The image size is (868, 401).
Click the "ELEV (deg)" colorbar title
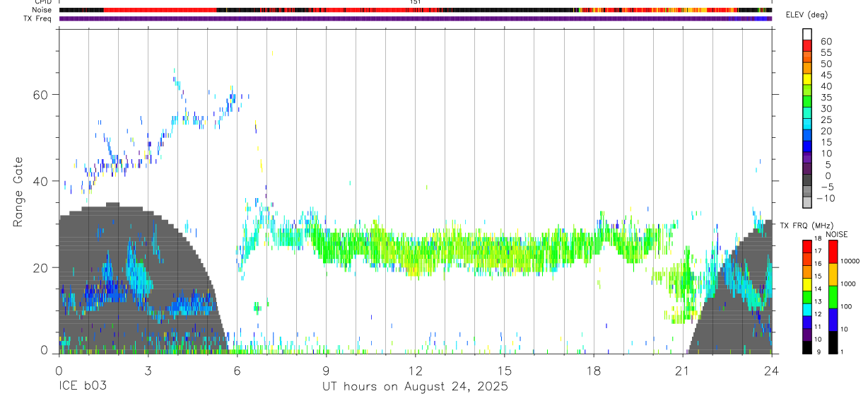click(807, 15)
